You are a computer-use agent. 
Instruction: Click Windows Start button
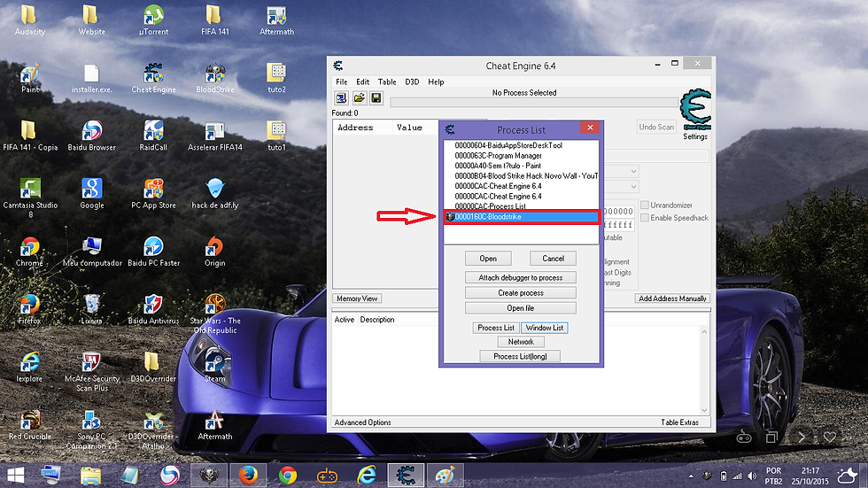tap(16, 476)
